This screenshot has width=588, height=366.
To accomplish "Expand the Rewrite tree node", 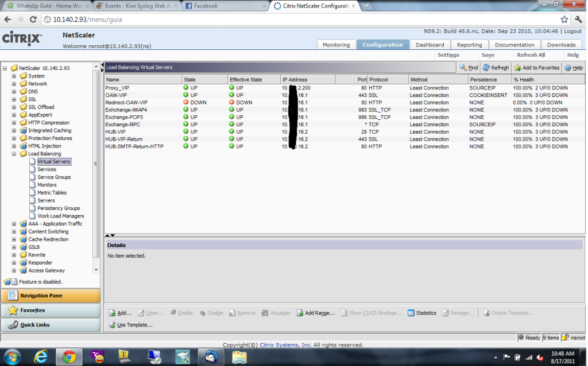I will click(14, 255).
